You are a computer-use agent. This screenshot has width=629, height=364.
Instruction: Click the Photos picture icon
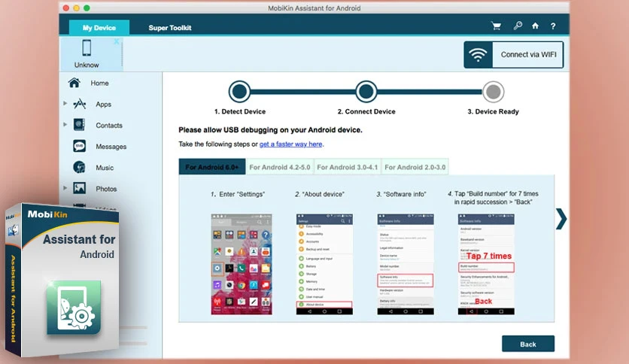pyautogui.click(x=79, y=188)
